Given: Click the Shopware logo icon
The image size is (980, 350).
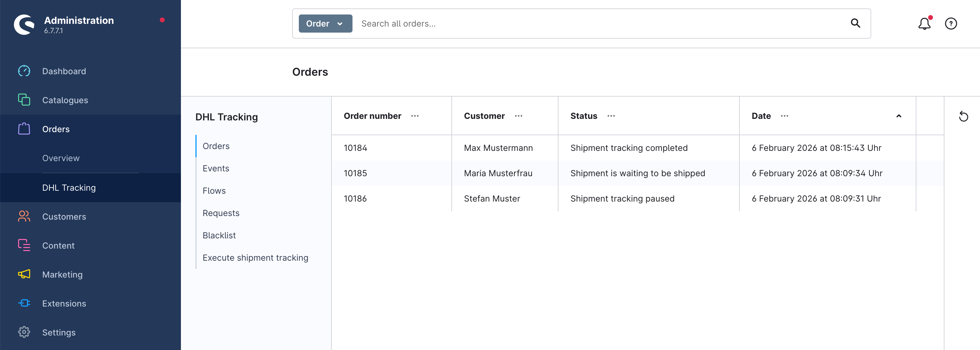Looking at the screenshot, I should 24,24.
